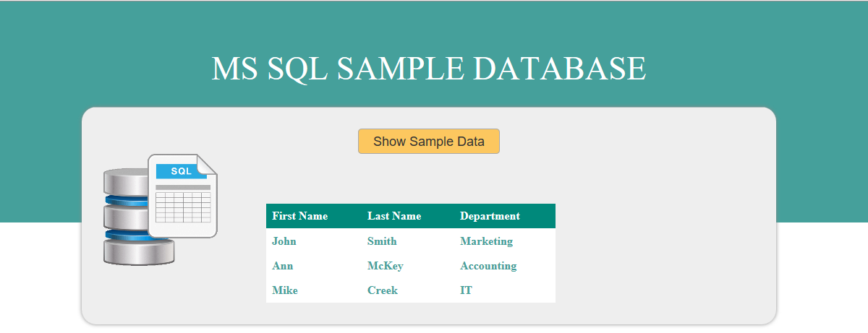The width and height of the screenshot is (868, 333).
Task: Select the Last Name column header
Action: [x=394, y=216]
